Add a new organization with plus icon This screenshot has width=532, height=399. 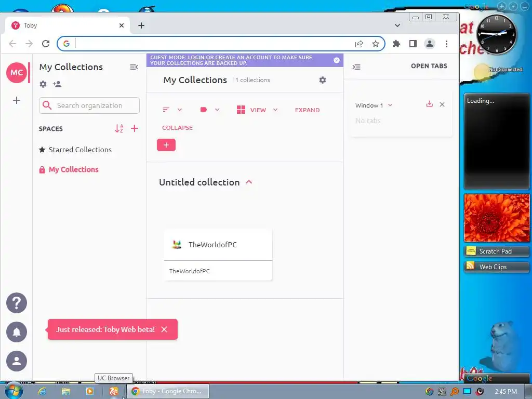tap(16, 100)
